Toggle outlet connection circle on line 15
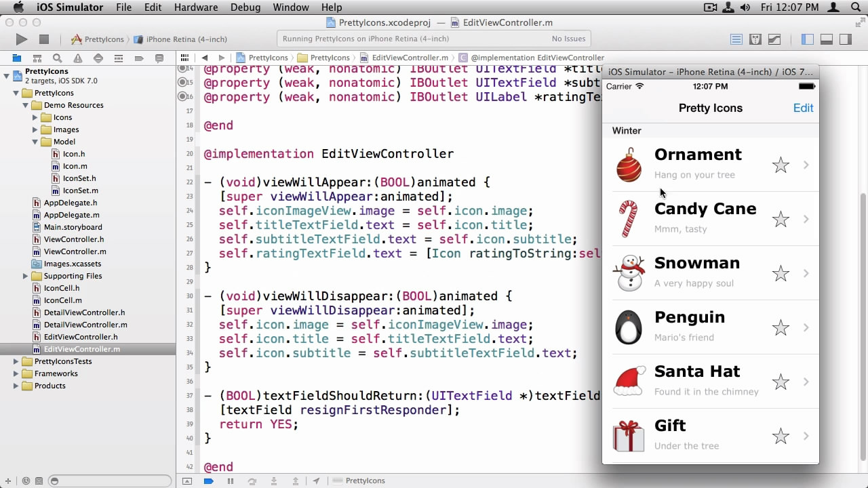 tap(182, 83)
